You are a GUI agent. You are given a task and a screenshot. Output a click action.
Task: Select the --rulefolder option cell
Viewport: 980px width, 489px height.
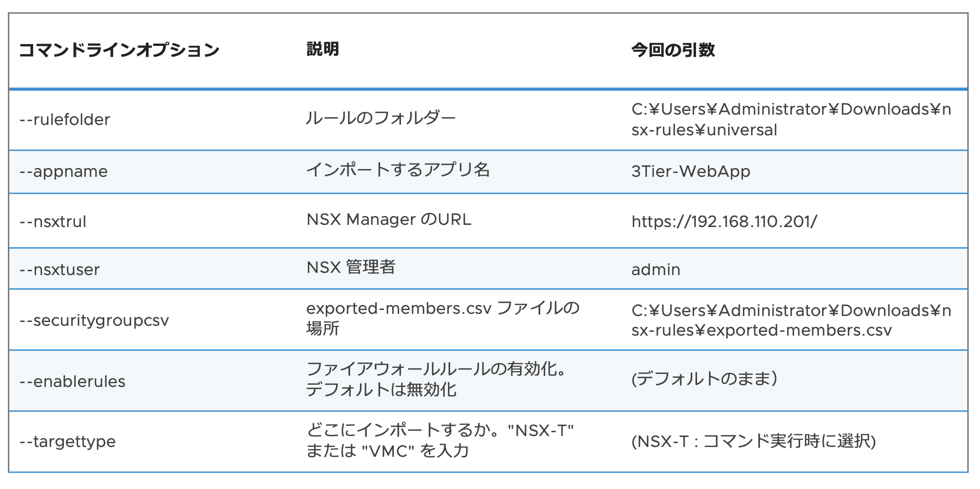click(x=65, y=120)
